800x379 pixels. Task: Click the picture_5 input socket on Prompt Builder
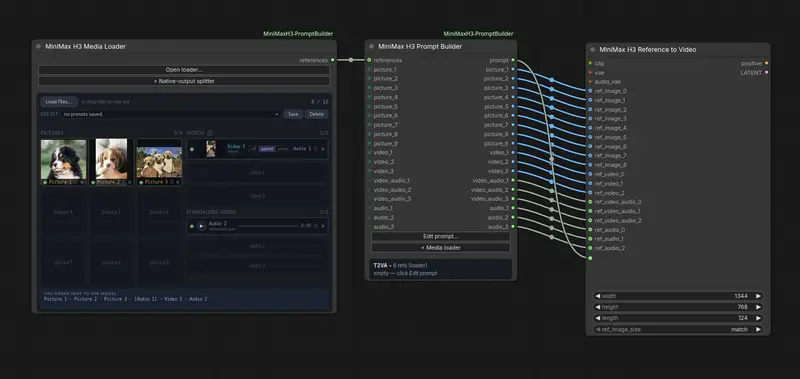tap(369, 107)
